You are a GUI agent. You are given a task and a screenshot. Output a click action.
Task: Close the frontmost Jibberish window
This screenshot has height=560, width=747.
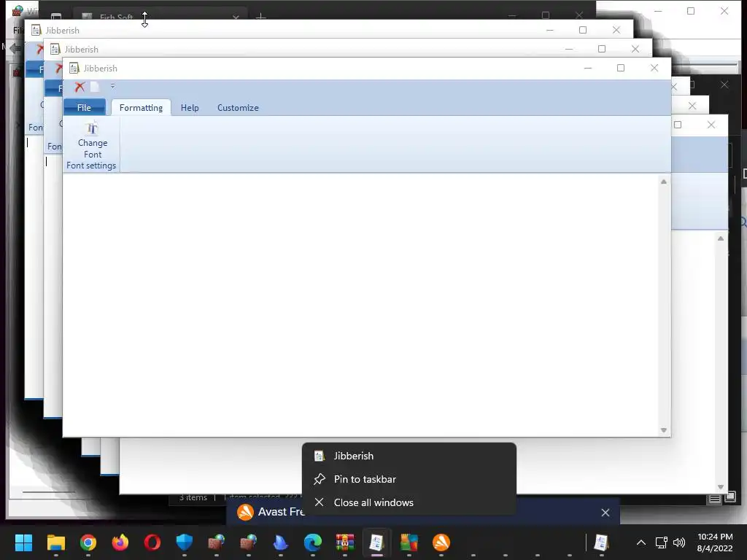pos(654,68)
